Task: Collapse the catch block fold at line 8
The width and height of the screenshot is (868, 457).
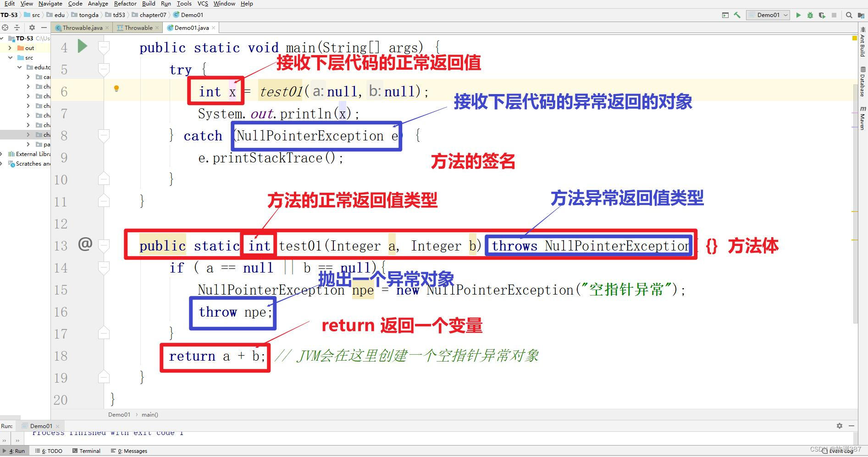Action: [x=104, y=134]
